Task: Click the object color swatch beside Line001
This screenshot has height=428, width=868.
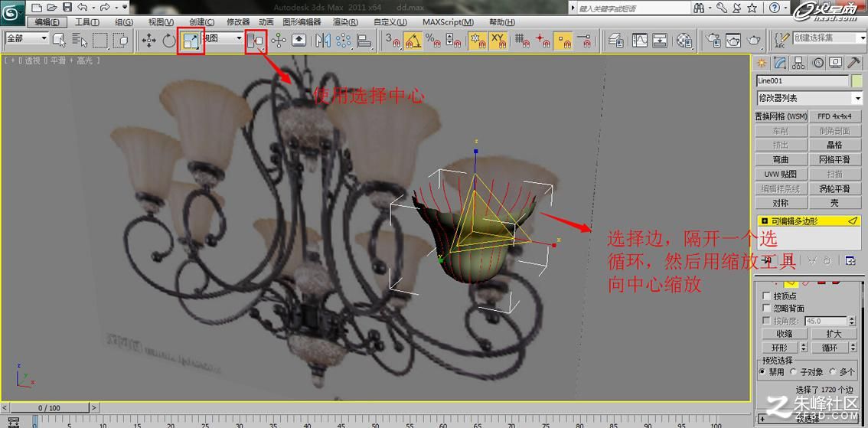Action: click(x=857, y=81)
